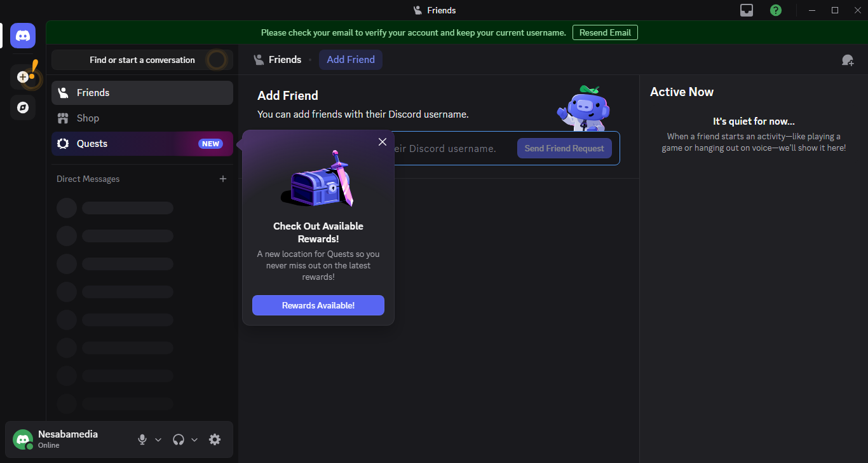Open User Settings gear icon
This screenshot has width=868, height=463.
pos(215,439)
